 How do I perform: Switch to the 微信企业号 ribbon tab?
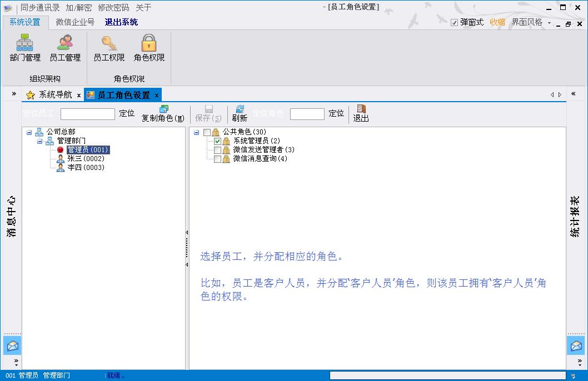[x=75, y=22]
